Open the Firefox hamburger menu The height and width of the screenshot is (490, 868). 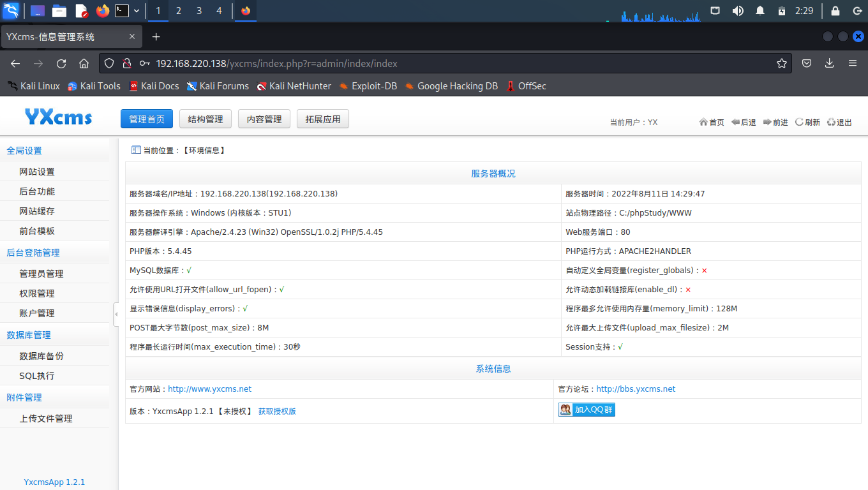tap(853, 63)
